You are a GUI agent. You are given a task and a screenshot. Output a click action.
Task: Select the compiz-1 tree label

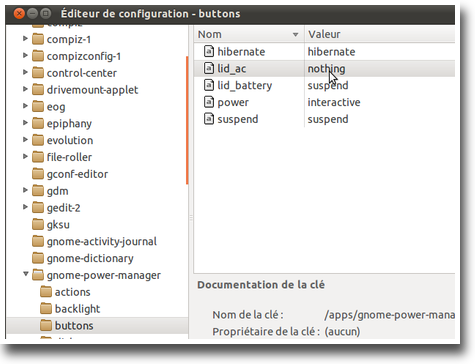[69, 39]
